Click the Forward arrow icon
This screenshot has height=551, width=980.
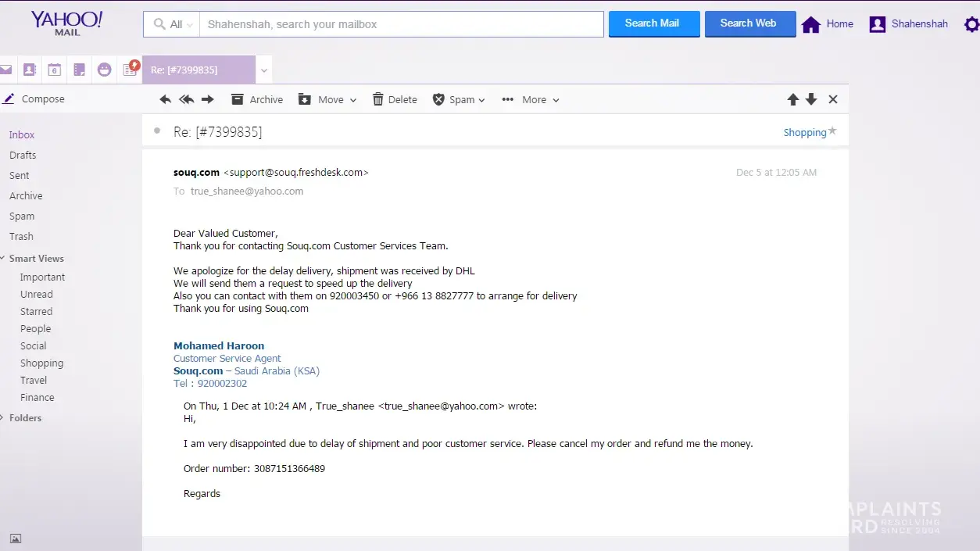(208, 99)
